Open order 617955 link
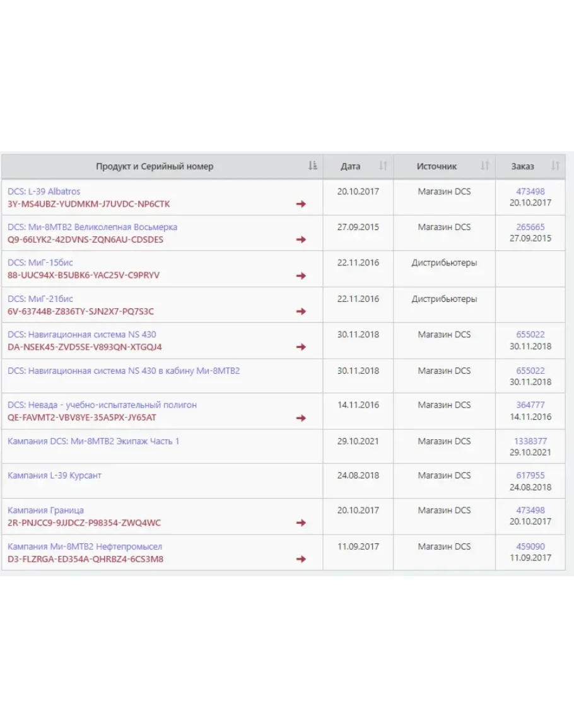This screenshot has width=574, height=728. (x=530, y=475)
